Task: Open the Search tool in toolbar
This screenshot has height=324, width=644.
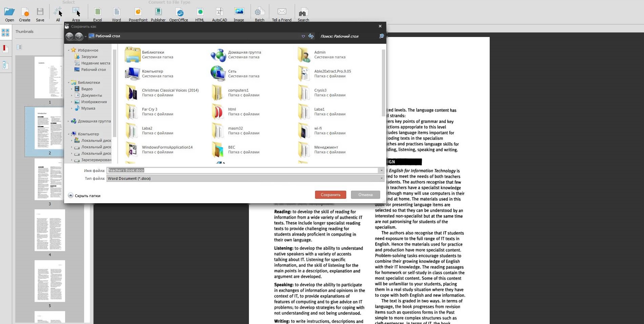Action: tap(303, 14)
